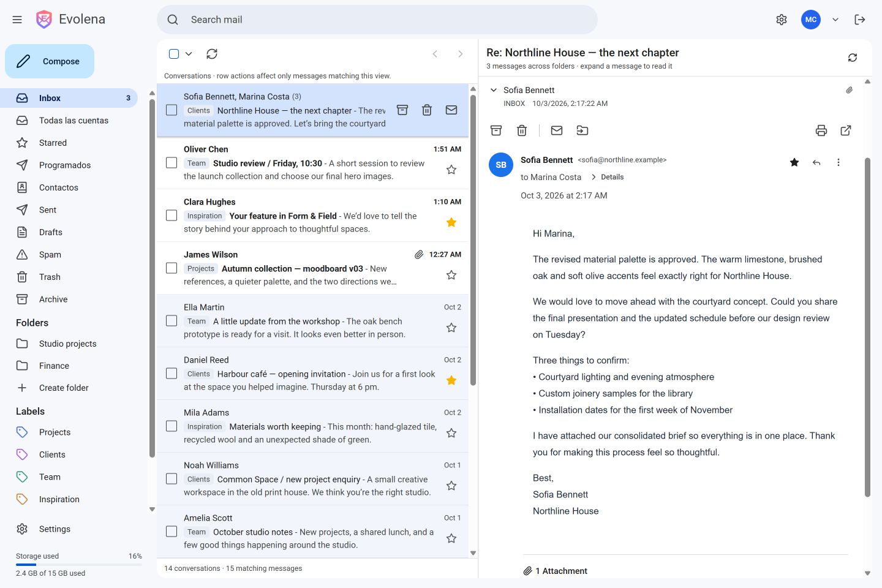The width and height of the screenshot is (882, 588).
Task: Reload the conversation thread in the reading pane
Action: [x=853, y=58]
